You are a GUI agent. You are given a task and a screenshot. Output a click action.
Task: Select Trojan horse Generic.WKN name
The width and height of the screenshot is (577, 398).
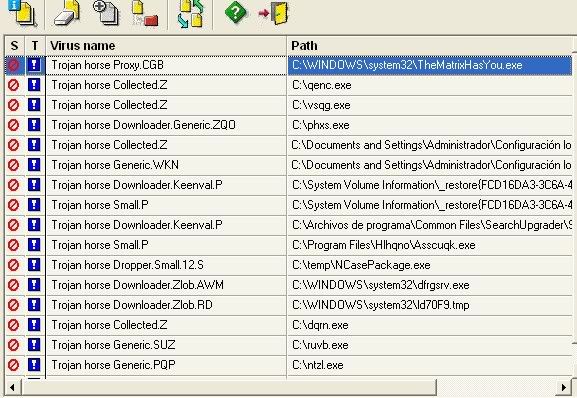115,165
